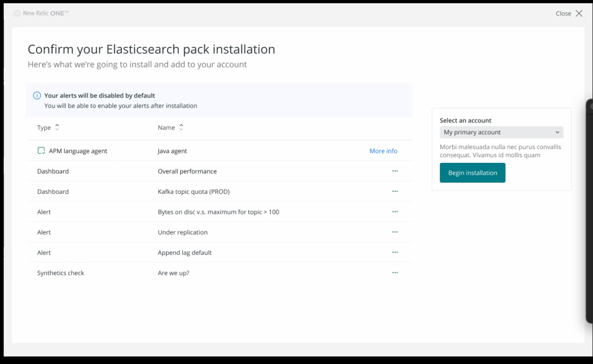Click the info icon on the alerts notice
This screenshot has height=364, width=593.
[x=37, y=95]
